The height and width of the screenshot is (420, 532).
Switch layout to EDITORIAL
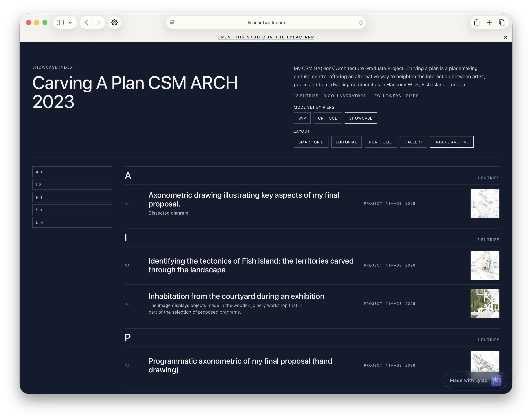[x=346, y=142]
